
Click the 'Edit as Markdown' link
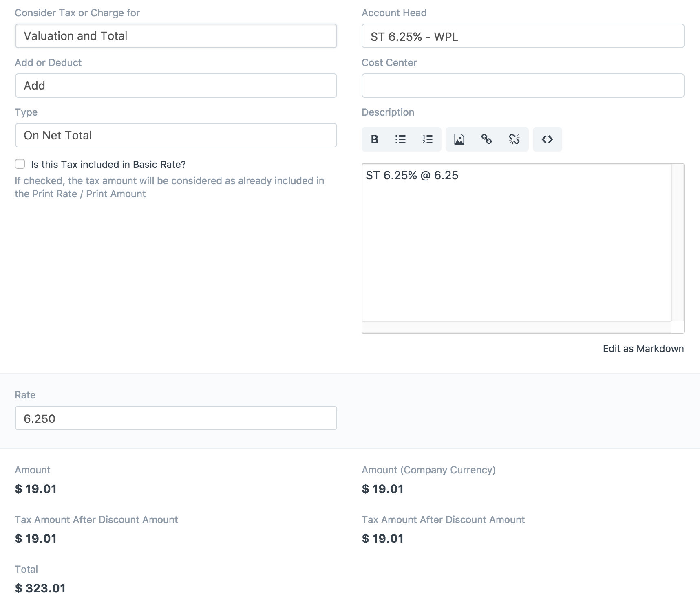643,349
